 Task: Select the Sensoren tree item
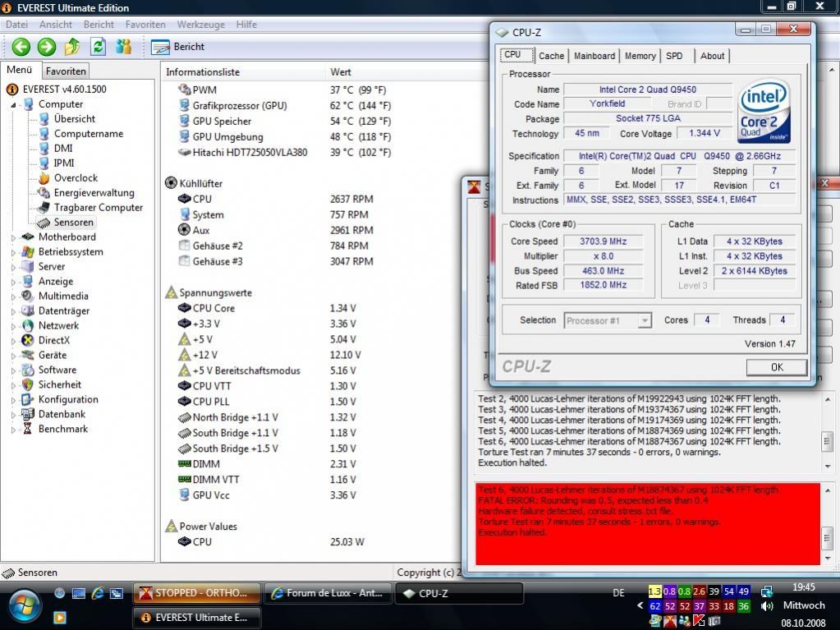pyautogui.click(x=73, y=223)
